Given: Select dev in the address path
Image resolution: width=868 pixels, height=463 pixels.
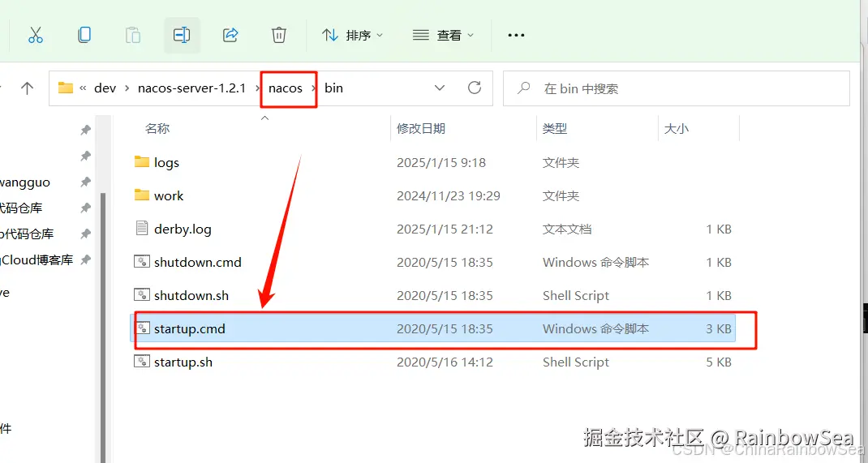Looking at the screenshot, I should click(x=105, y=88).
